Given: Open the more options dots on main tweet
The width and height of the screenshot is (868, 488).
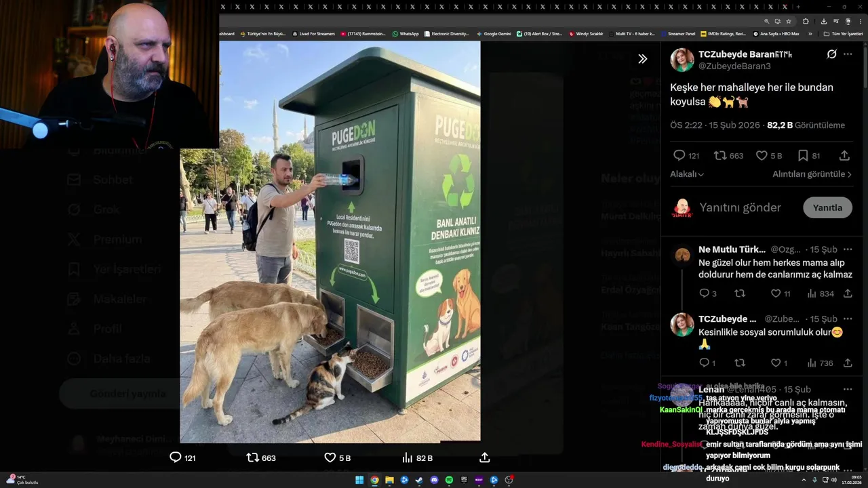Looking at the screenshot, I should pos(848,54).
